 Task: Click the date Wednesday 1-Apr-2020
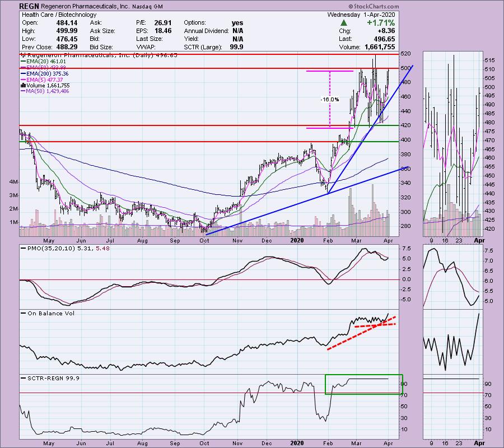pyautogui.click(x=361, y=15)
